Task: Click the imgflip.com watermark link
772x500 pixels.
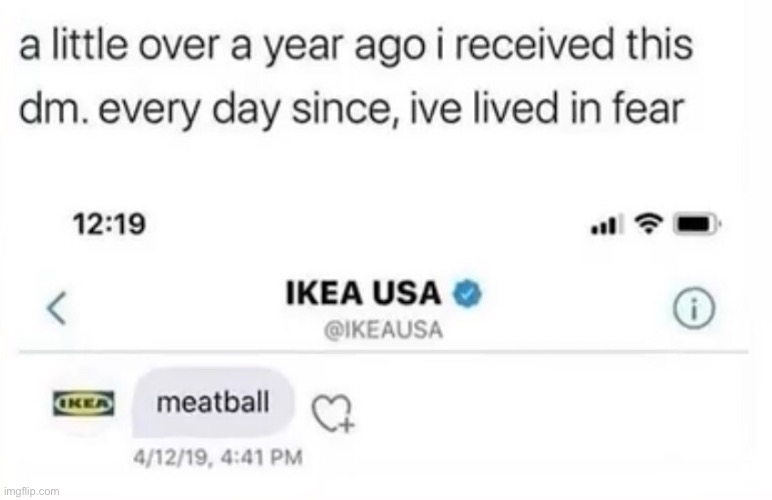Action: [32, 491]
